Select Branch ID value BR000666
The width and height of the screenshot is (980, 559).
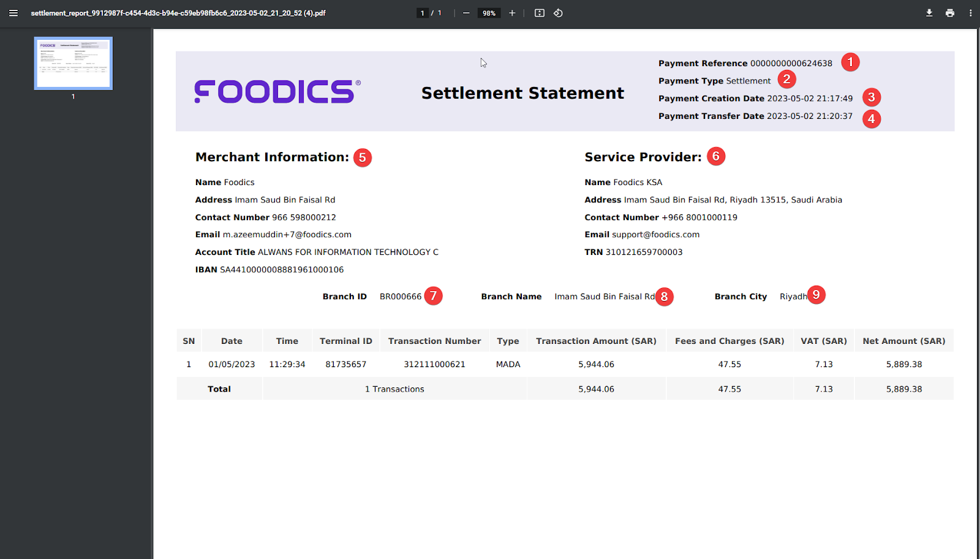(x=401, y=297)
